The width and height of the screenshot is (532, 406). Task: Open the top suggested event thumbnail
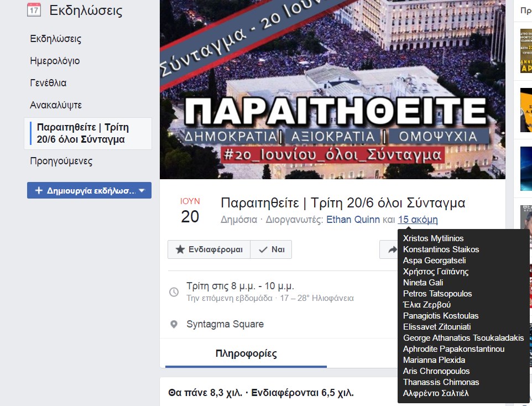(526, 51)
